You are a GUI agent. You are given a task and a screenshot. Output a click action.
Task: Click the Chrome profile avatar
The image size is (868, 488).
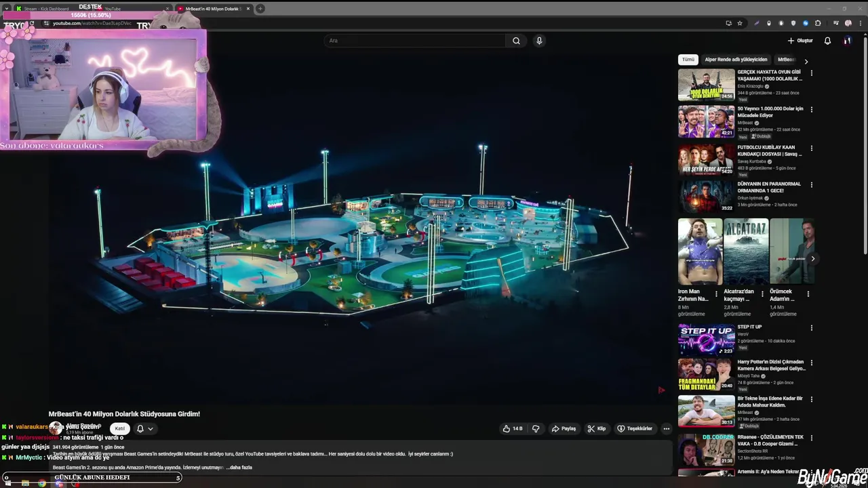coord(848,23)
